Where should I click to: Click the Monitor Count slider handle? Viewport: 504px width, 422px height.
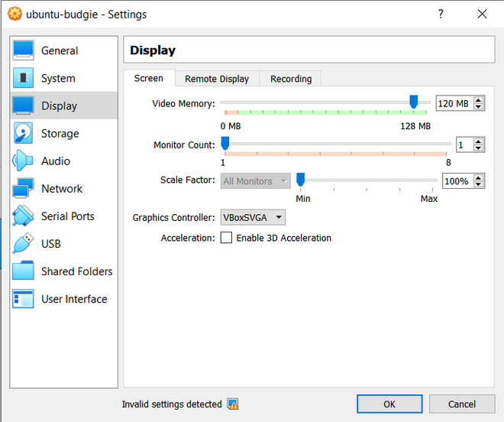pyautogui.click(x=225, y=143)
